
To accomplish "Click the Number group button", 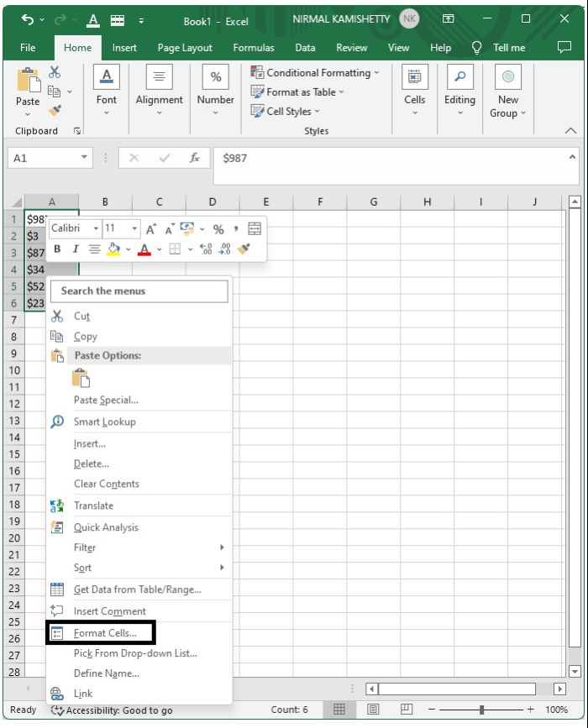I will [x=216, y=92].
